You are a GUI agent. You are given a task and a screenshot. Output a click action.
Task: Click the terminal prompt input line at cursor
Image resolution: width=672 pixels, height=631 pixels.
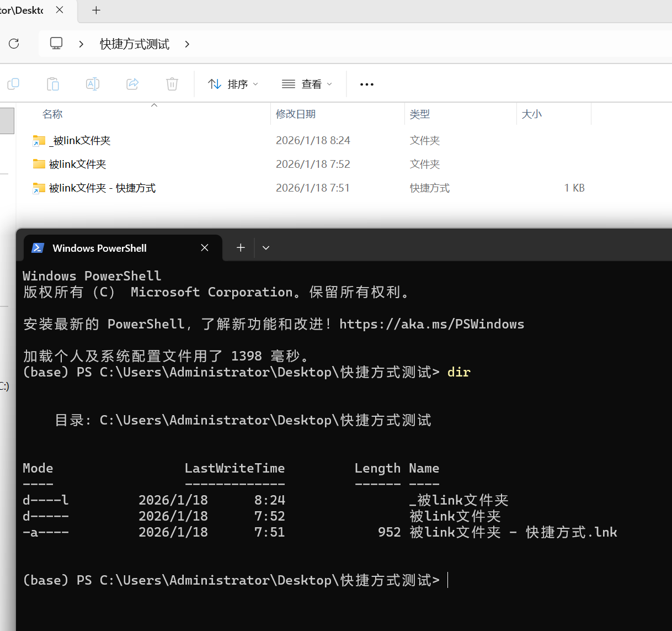click(447, 580)
